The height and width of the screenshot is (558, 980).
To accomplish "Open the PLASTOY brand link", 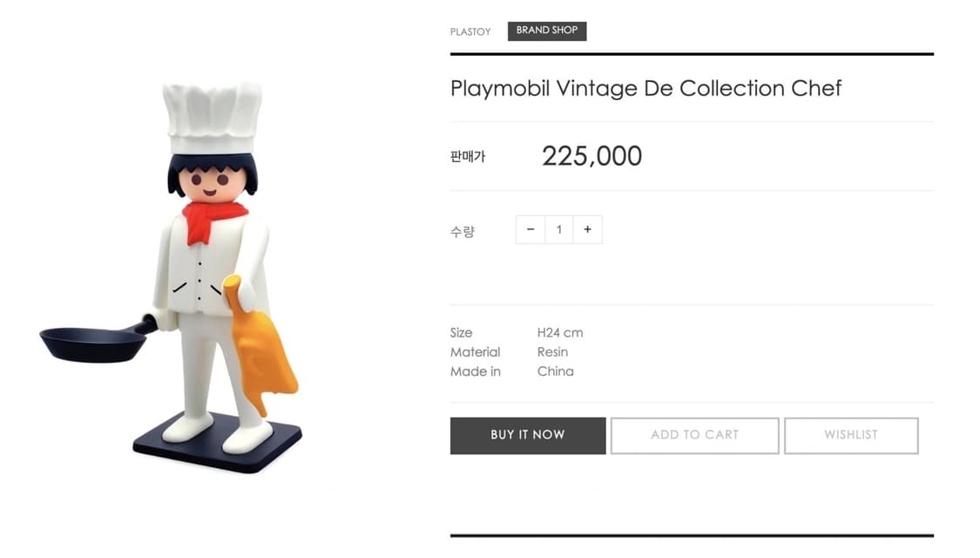I will pos(470,31).
